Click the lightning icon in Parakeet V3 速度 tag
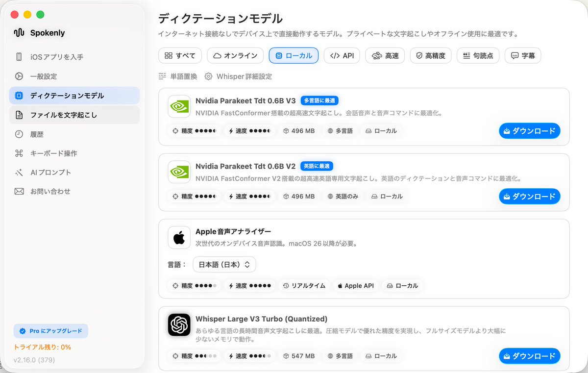This screenshot has width=588, height=373. [231, 131]
